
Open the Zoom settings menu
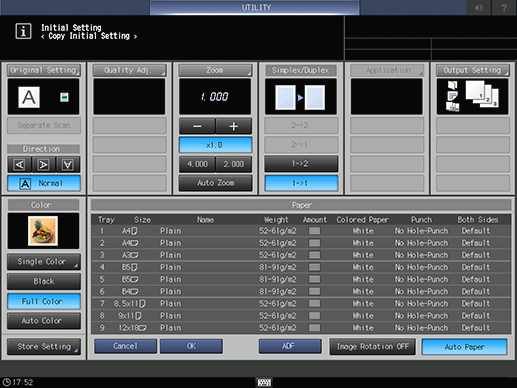click(215, 70)
